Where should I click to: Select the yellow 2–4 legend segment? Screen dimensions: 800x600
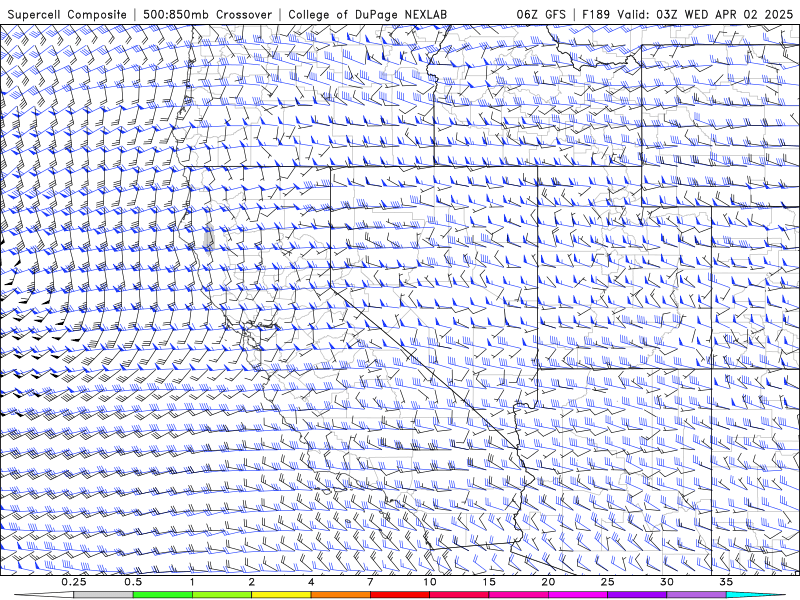click(x=281, y=595)
